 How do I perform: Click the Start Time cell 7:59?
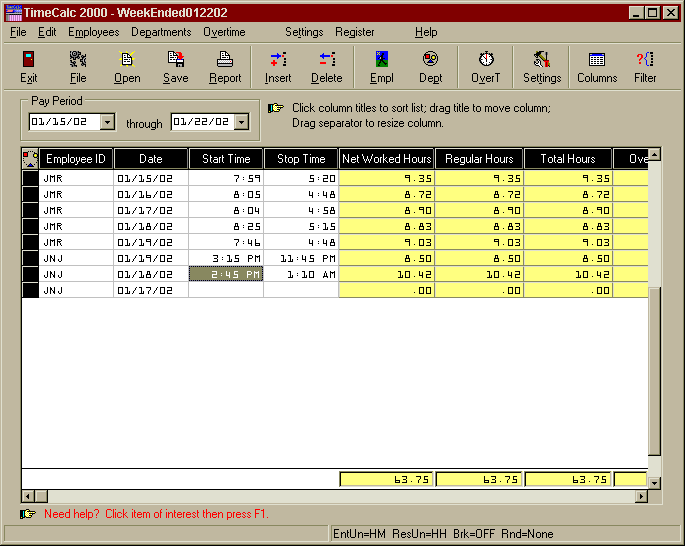point(226,178)
